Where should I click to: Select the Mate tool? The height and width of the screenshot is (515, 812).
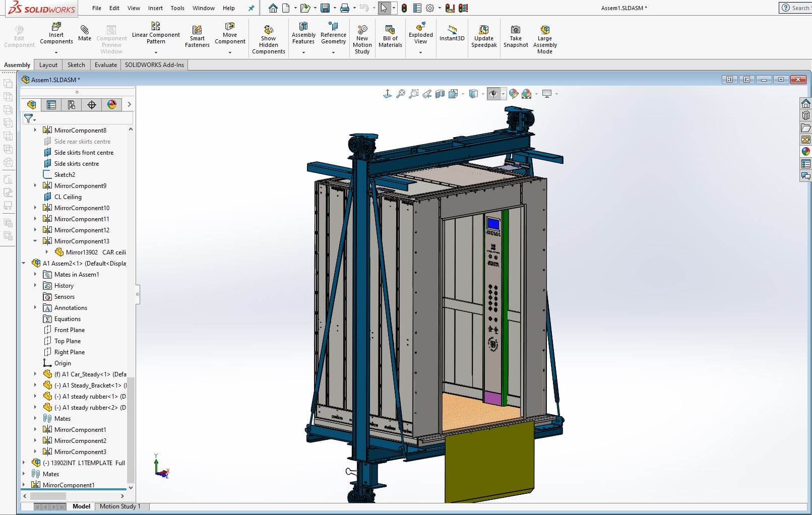(x=85, y=32)
